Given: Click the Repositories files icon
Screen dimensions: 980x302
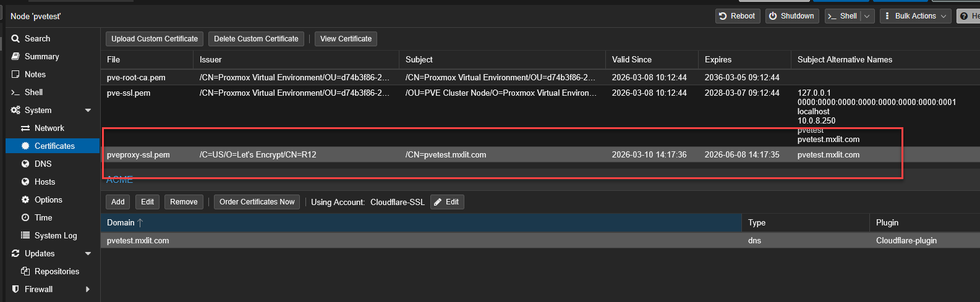Looking at the screenshot, I should click(x=25, y=272).
